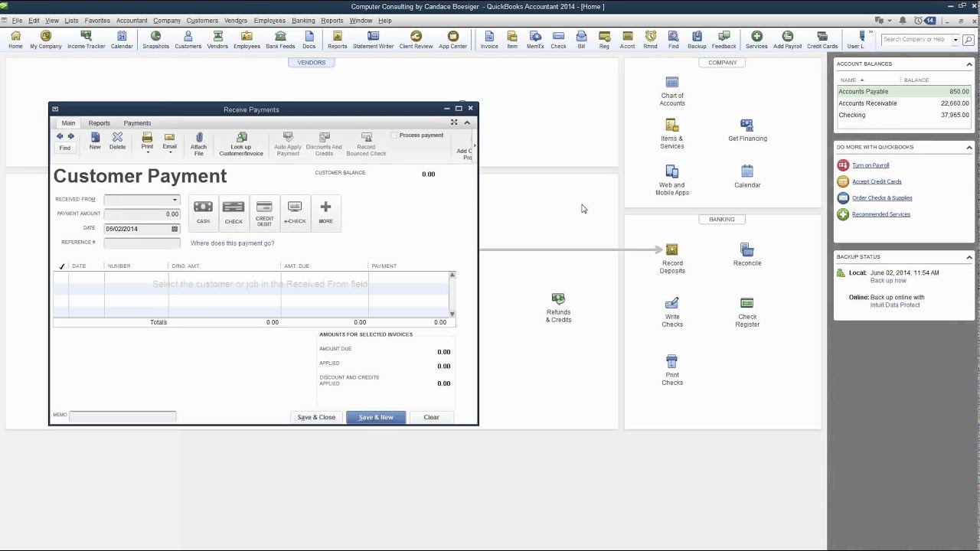
Task: Open My Company in the icon bar
Action: (x=46, y=40)
